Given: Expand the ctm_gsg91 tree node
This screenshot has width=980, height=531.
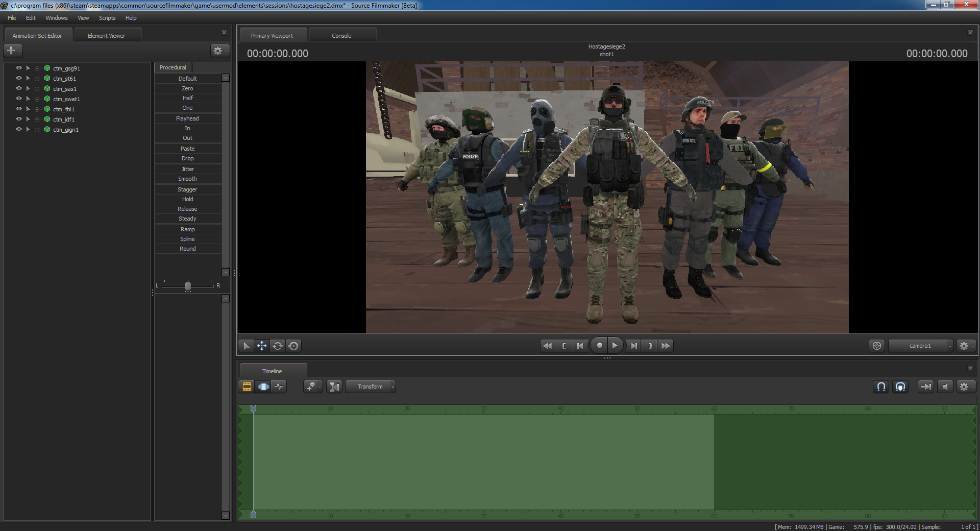Looking at the screenshot, I should (x=37, y=68).
